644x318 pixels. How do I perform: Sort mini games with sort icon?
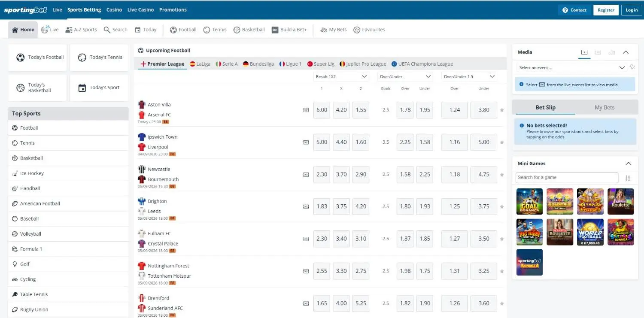click(x=628, y=178)
